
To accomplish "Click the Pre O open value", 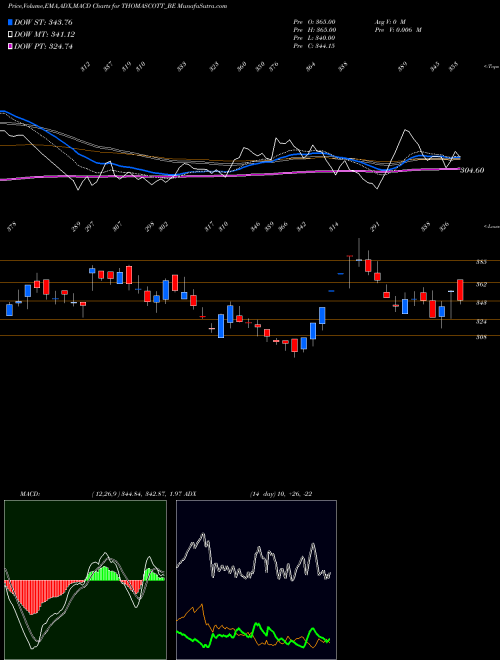I will coord(314,22).
